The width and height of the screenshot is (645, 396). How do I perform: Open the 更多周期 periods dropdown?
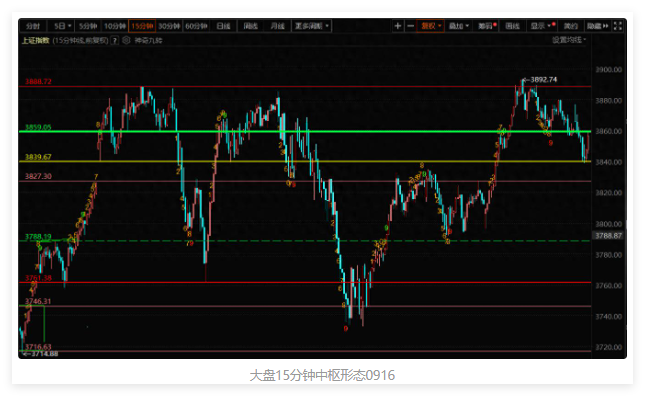[x=312, y=26]
